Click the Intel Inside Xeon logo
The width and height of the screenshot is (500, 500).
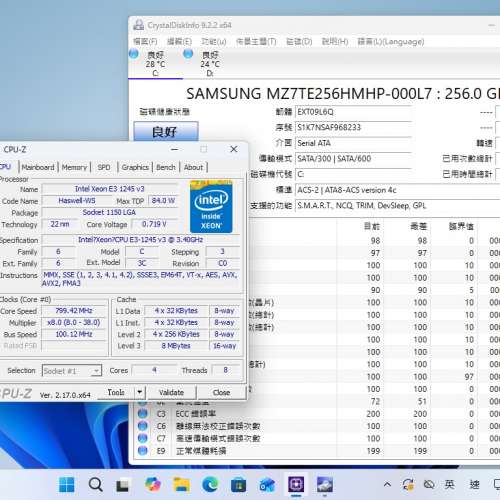[211, 207]
